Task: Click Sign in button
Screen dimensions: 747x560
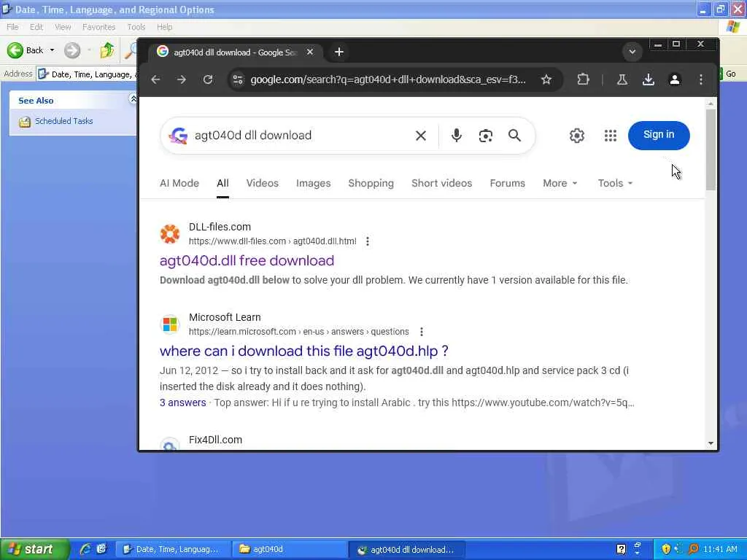Action: [x=659, y=135]
